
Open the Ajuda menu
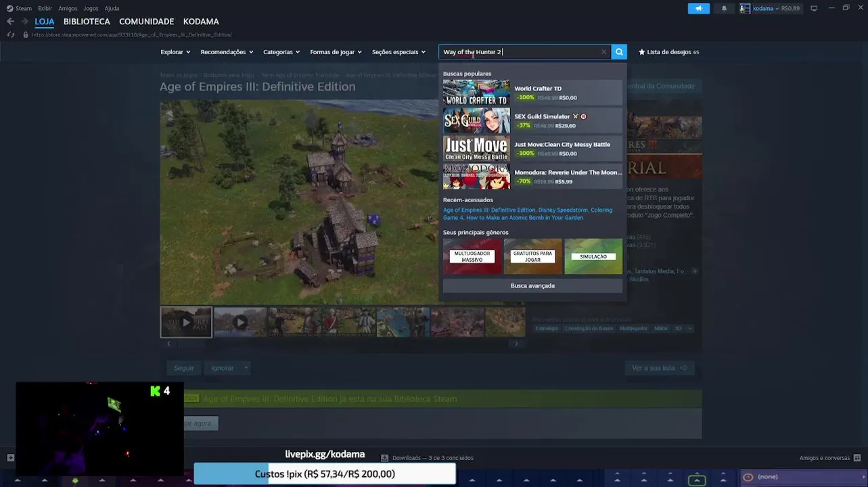112,8
